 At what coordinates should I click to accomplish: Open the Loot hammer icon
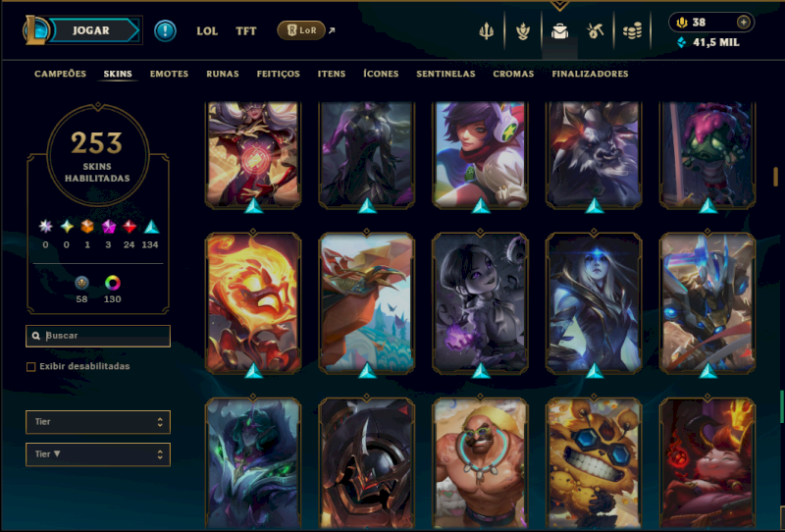click(x=596, y=31)
